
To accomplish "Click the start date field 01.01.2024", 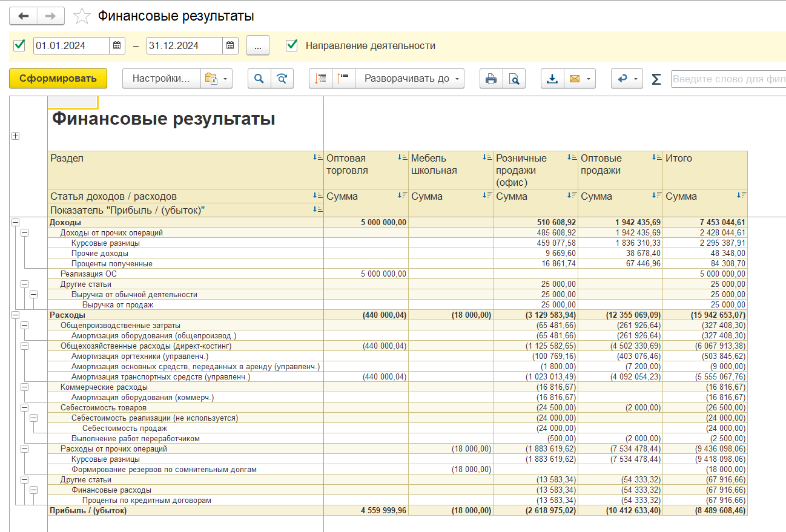I will (x=71, y=45).
